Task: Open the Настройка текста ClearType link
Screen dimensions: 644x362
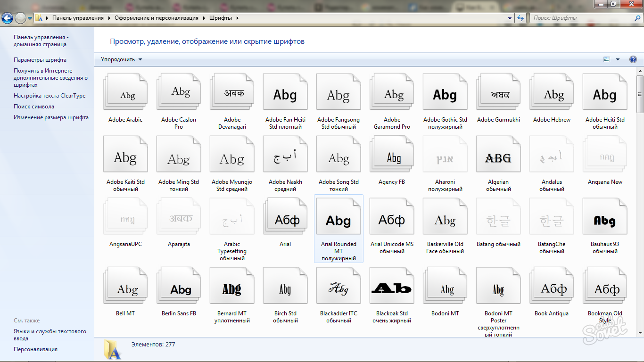Action: (50, 96)
